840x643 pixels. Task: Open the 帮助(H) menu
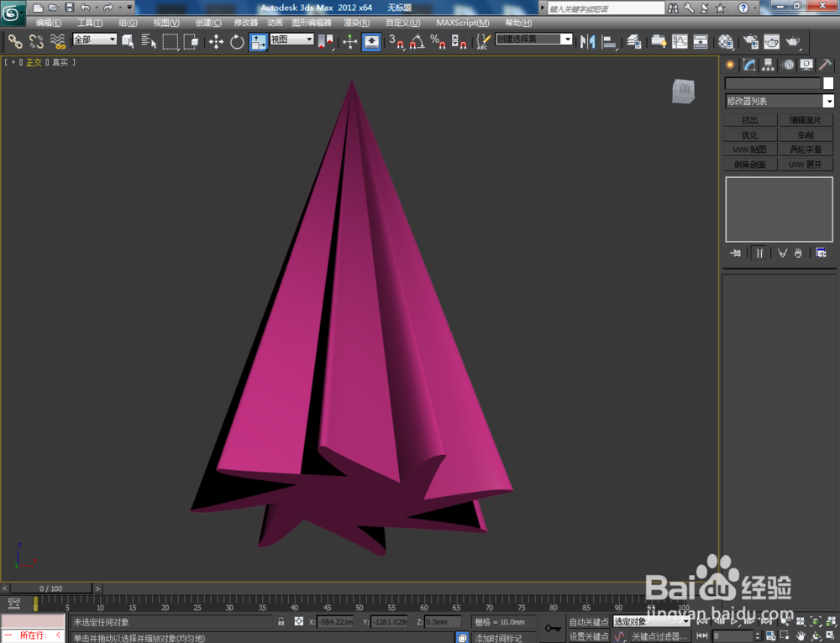tap(518, 23)
